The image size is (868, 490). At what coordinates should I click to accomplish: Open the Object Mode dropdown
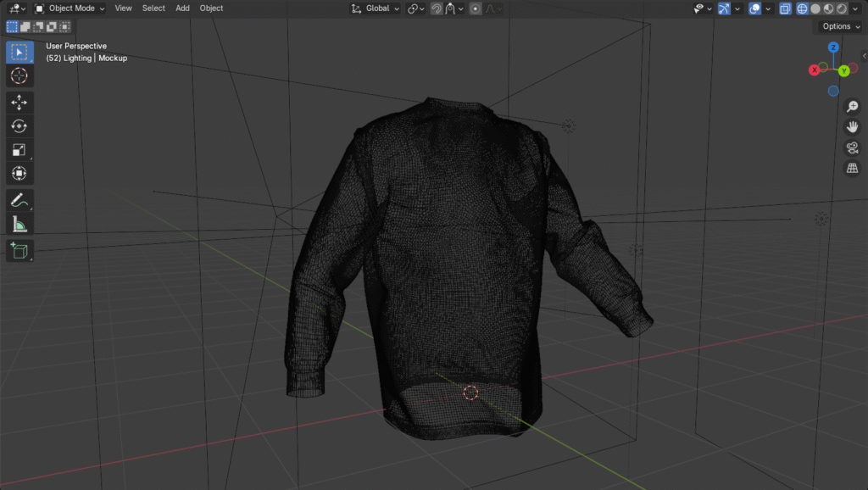70,8
